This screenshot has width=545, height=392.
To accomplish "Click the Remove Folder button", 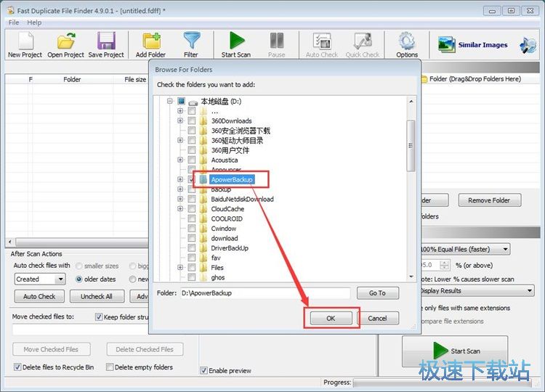I will click(x=489, y=200).
